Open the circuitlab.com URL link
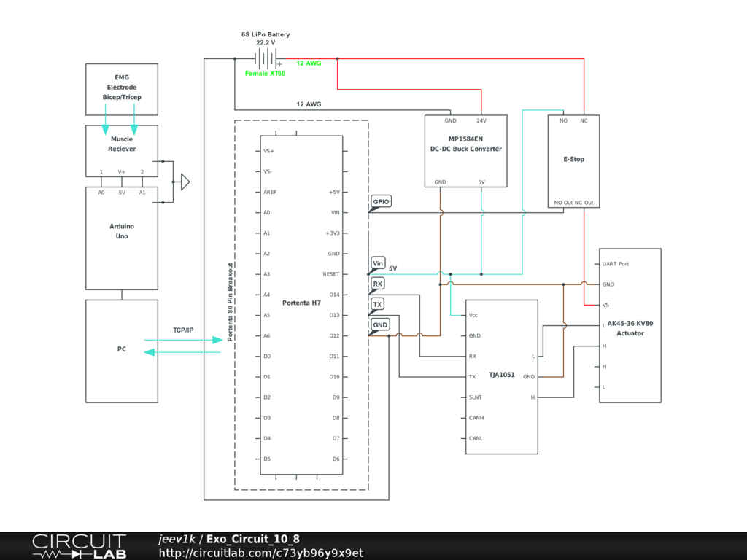747x560 pixels. (x=260, y=553)
